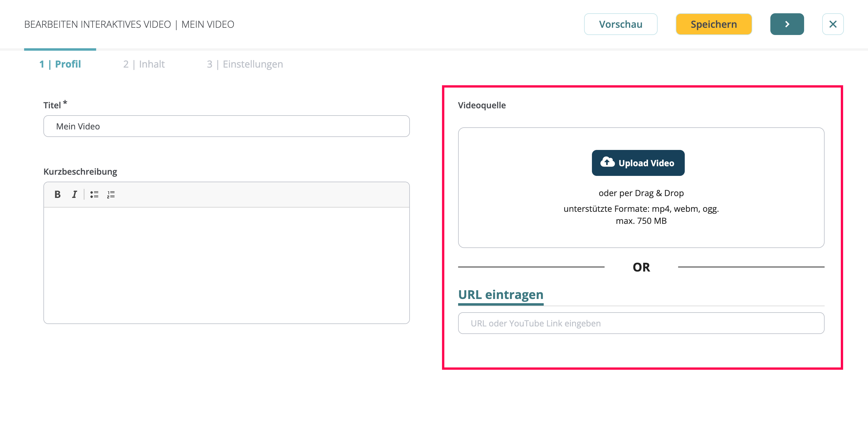This screenshot has width=868, height=429.
Task: Click into the Kurzbeschreibung text area
Action: pos(226,265)
